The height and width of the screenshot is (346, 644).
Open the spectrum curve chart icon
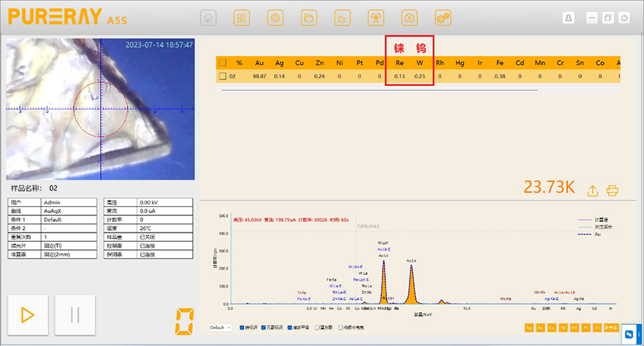[342, 18]
